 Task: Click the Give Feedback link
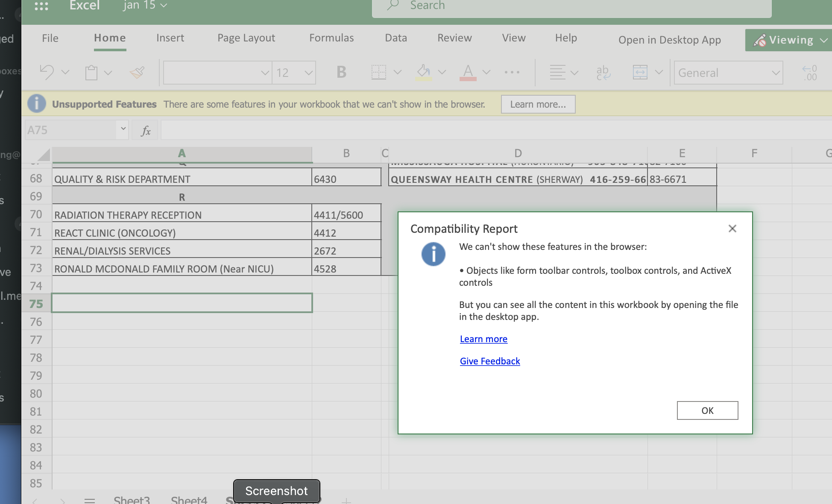[x=490, y=361]
